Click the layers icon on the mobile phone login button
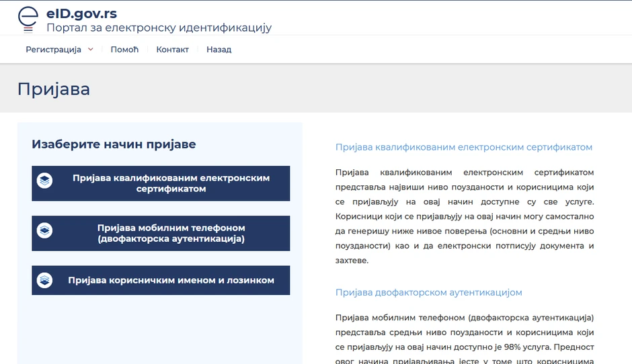Screen dimensions: 632x364 pyautogui.click(x=44, y=230)
